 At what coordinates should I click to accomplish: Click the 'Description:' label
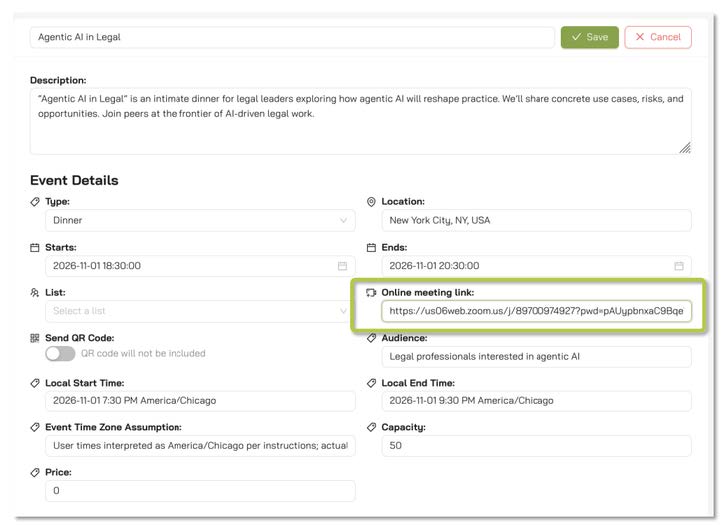coord(58,80)
